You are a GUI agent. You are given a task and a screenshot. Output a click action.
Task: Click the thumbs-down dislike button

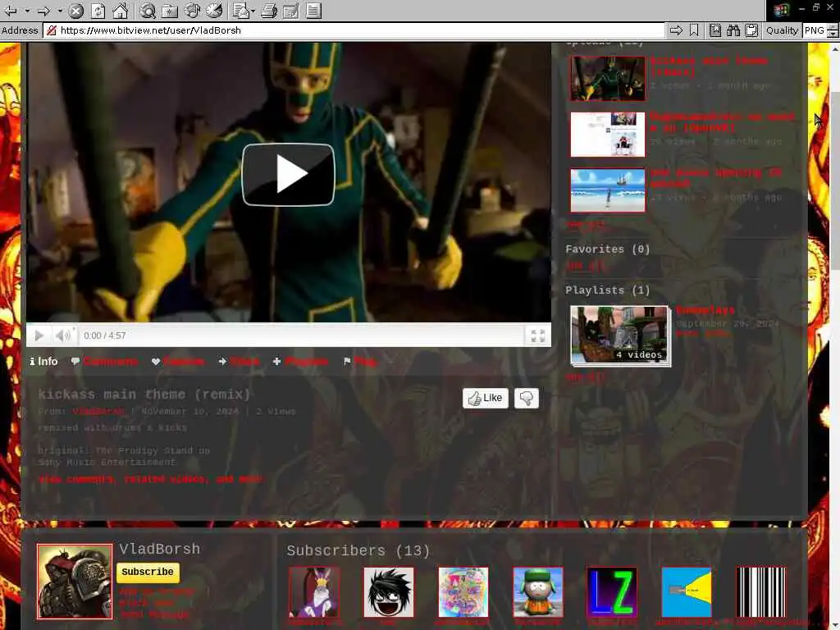526,398
